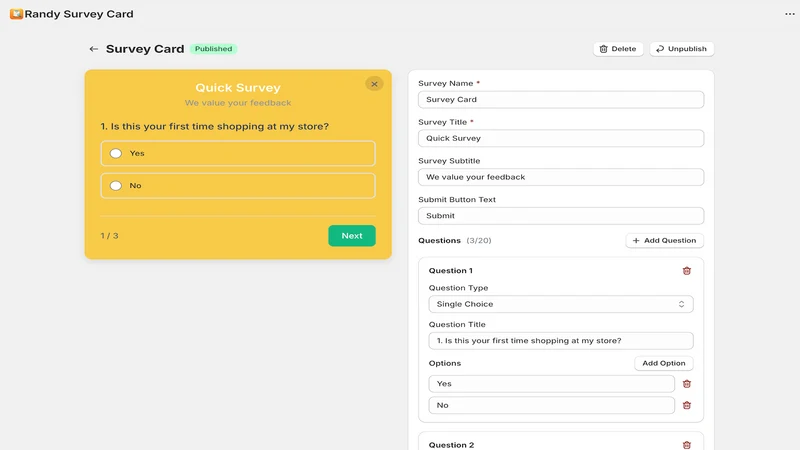Remove the No option via trash icon
Viewport: 800px width, 450px height.
click(687, 405)
